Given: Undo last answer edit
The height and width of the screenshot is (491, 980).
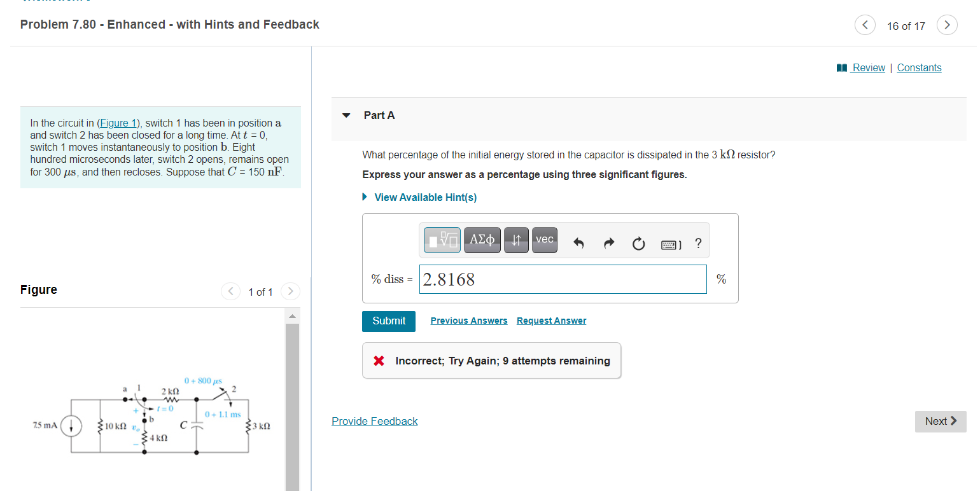Looking at the screenshot, I should [578, 243].
